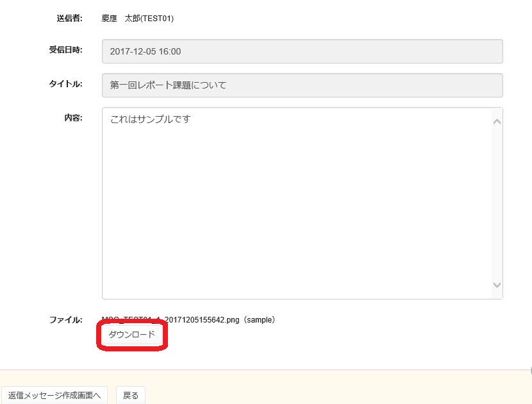Select the タイトル text field
This screenshot has width=532, height=404.
[x=302, y=85]
